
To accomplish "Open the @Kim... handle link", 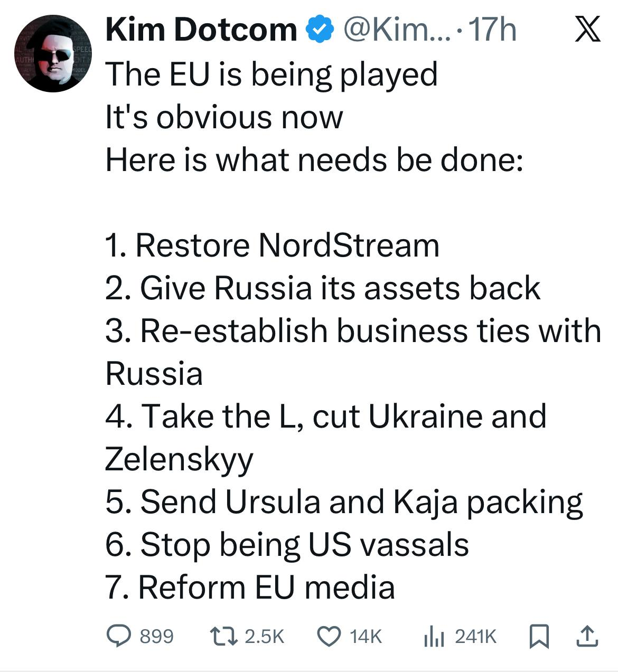I will tap(396, 30).
